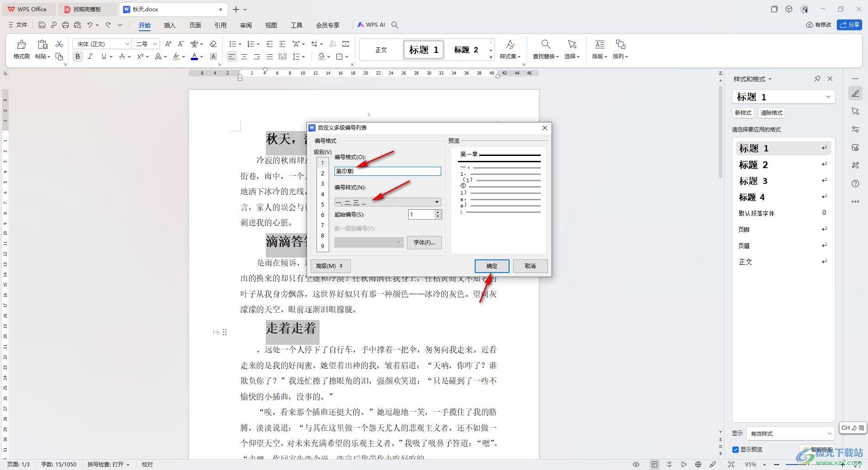
Task: Align text left
Action: tap(231, 56)
